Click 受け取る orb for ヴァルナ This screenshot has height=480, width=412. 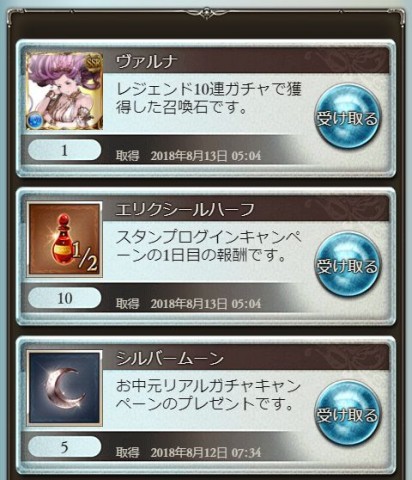348,117
